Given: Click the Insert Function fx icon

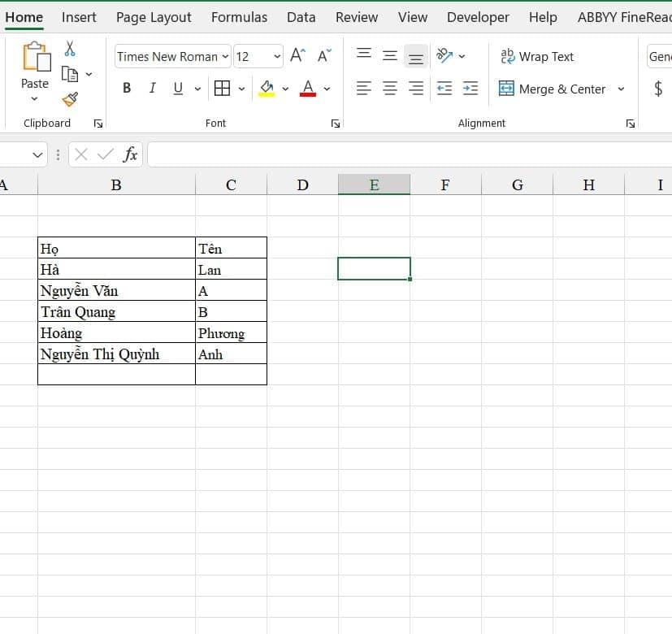Looking at the screenshot, I should pyautogui.click(x=130, y=154).
